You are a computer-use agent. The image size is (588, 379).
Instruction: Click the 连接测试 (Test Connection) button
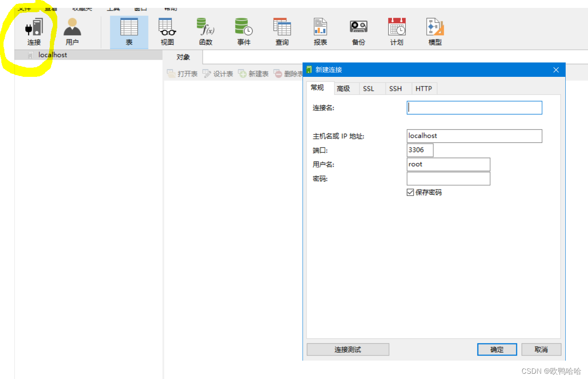pos(348,350)
